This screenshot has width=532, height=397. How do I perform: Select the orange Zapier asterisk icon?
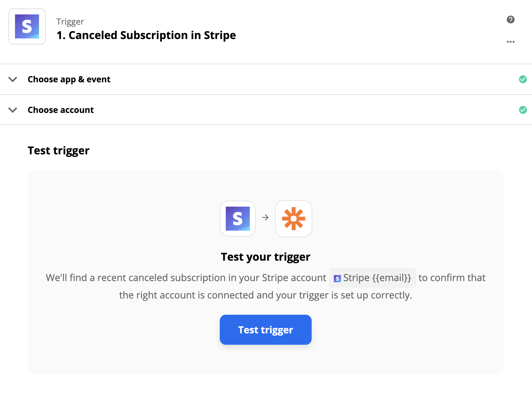293,219
